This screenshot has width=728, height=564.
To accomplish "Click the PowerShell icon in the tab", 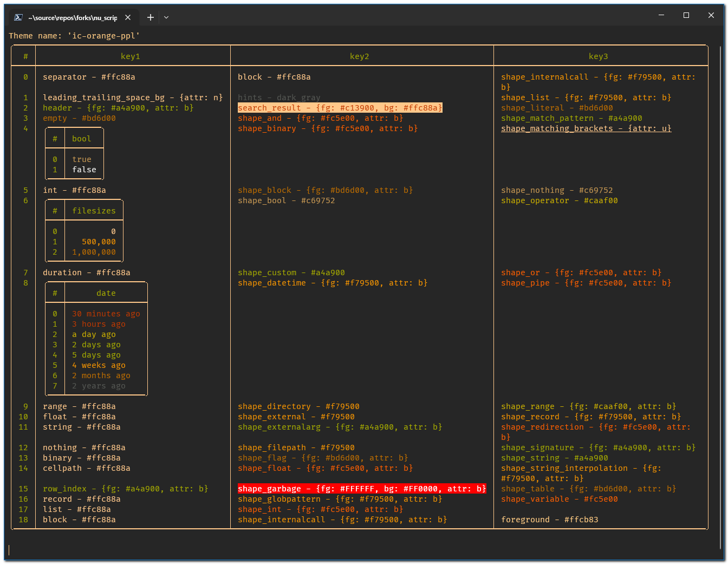I will click(x=18, y=17).
